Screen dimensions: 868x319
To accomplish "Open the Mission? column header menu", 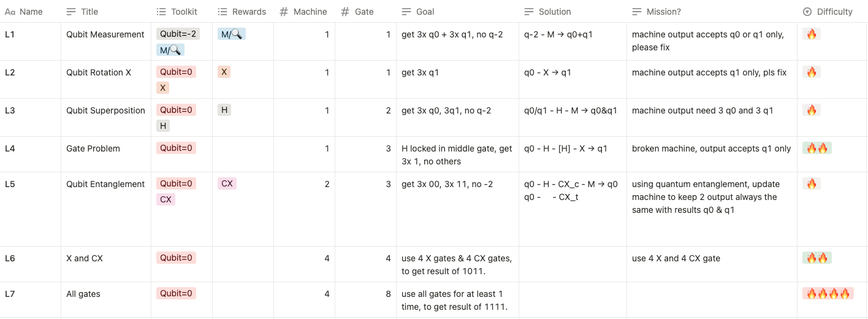I will click(712, 12).
